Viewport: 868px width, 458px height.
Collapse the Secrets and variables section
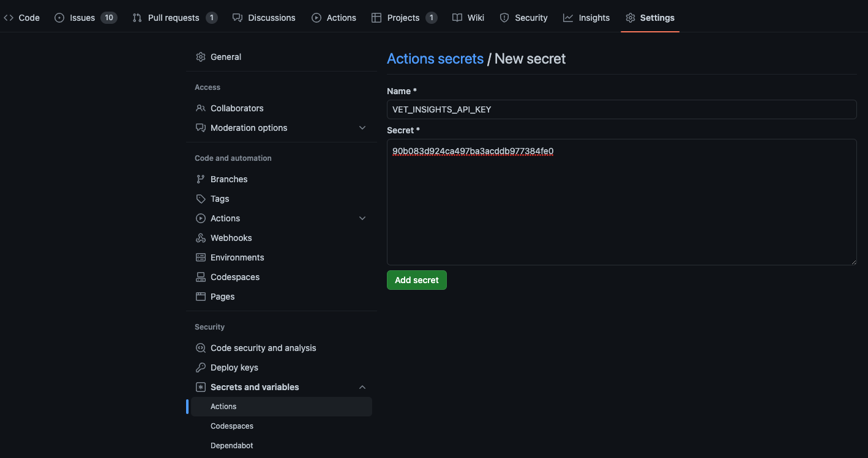[362, 386]
